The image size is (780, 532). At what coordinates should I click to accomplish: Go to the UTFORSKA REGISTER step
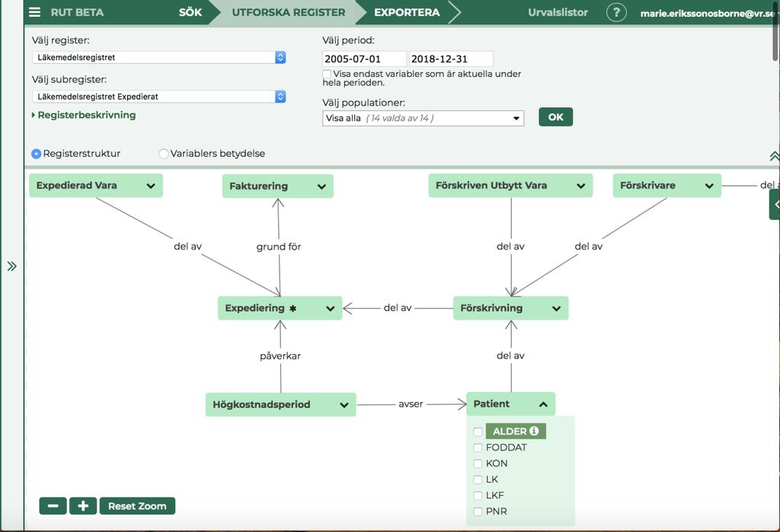pos(289,12)
